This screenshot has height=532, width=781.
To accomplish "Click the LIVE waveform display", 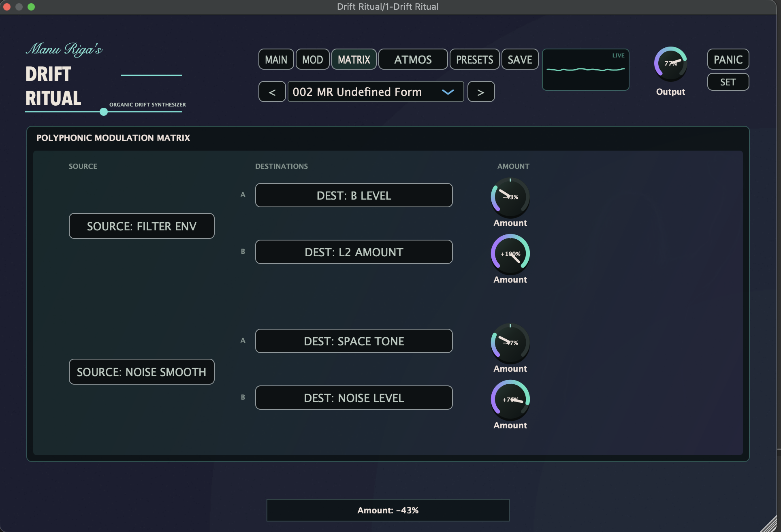I will point(585,70).
